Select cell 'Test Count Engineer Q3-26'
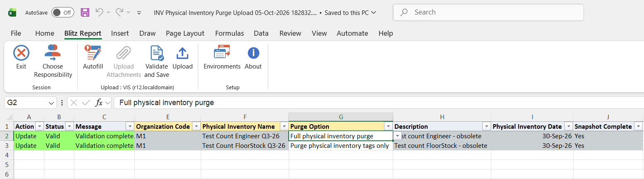Screen dimensions: 644x179 click(245, 136)
